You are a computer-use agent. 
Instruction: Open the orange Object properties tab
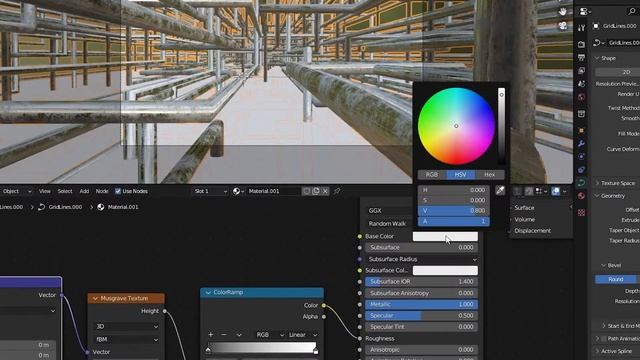tap(581, 131)
